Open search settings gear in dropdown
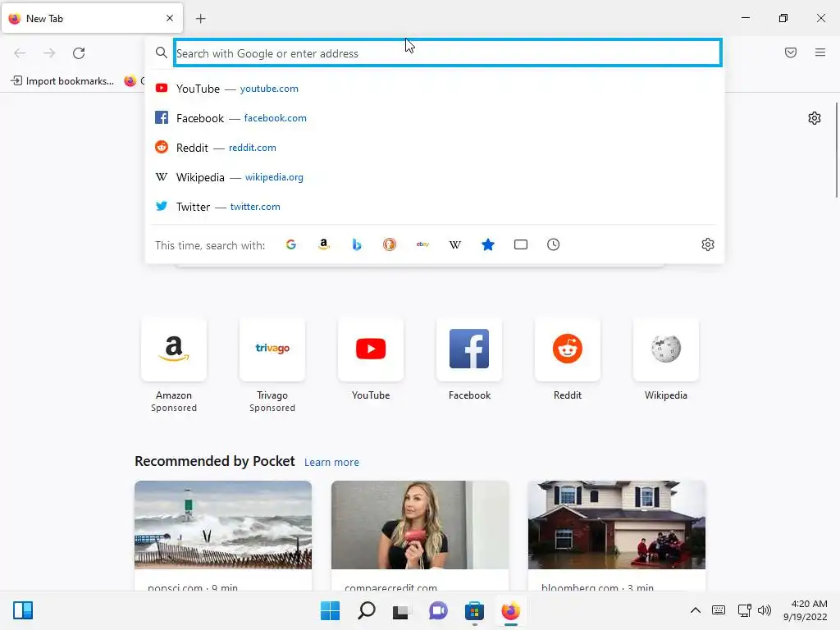Viewport: 840px width, 630px height. [x=708, y=244]
